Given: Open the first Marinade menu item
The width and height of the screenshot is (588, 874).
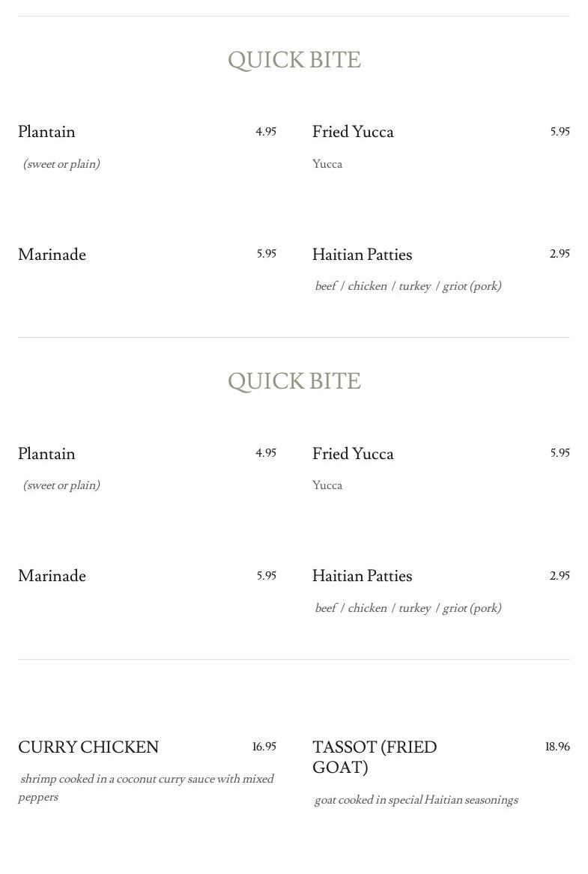Looking at the screenshot, I should pos(52,254).
